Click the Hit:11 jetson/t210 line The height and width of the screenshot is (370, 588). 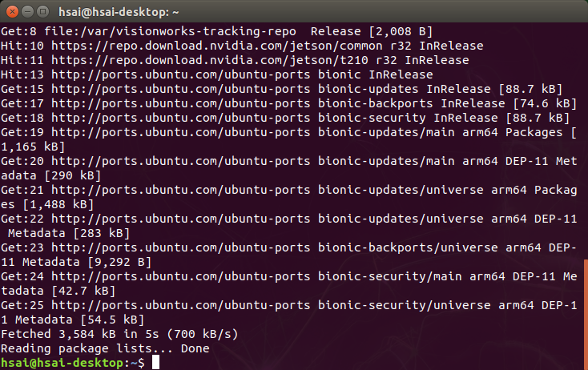235,60
